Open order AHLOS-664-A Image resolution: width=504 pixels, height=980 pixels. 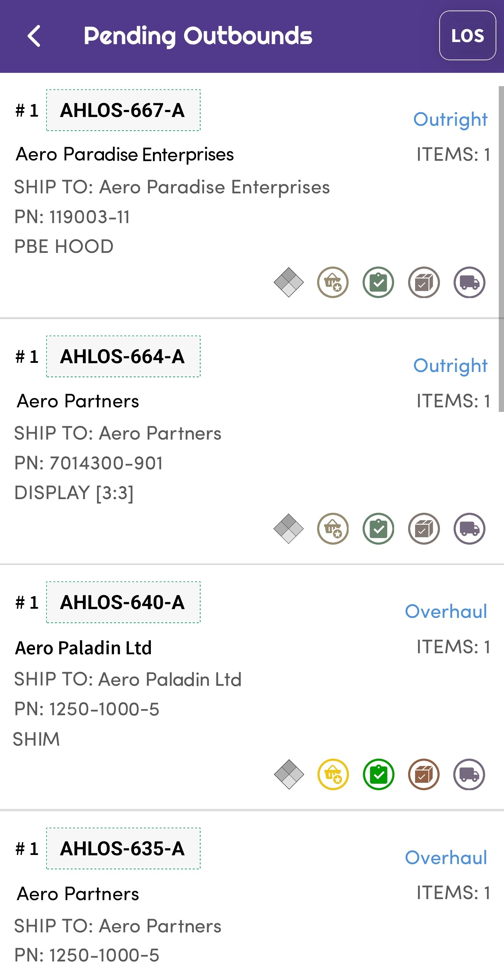pos(123,357)
